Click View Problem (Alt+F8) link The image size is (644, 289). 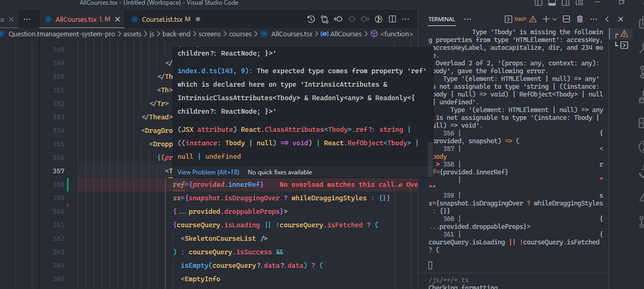(208, 172)
